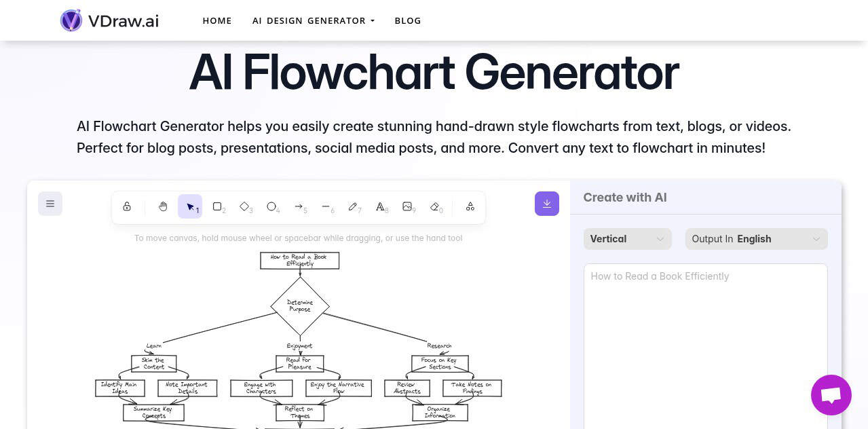Open the canvas hamburger menu

(50, 204)
